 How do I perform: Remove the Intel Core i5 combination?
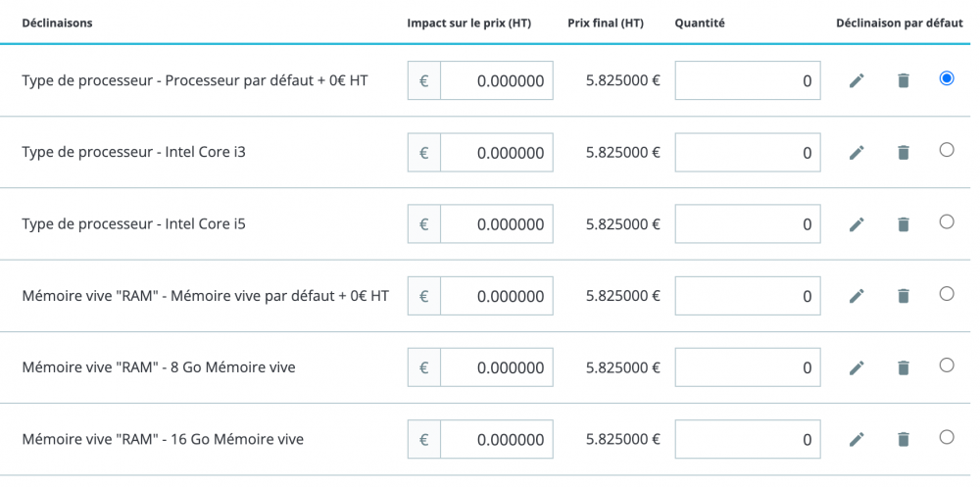(x=904, y=224)
